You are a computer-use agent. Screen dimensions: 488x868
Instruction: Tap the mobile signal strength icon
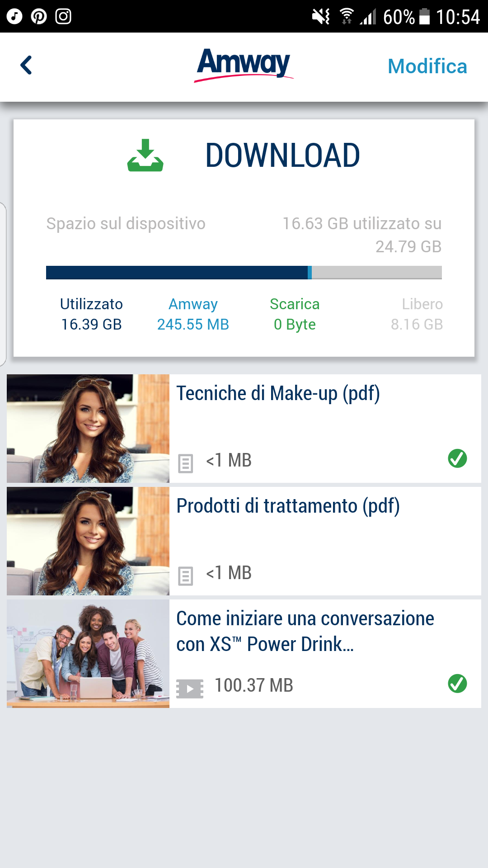(368, 17)
